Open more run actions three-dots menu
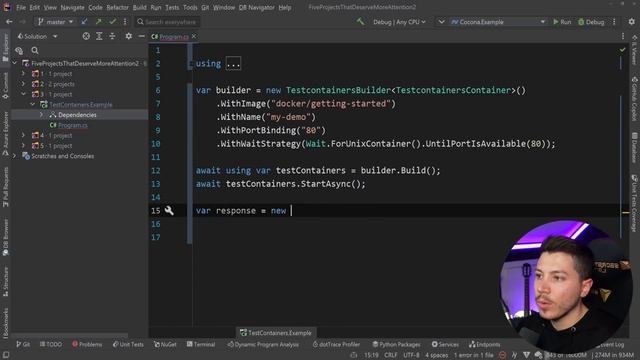This screenshot has width=640, height=360. [614, 22]
